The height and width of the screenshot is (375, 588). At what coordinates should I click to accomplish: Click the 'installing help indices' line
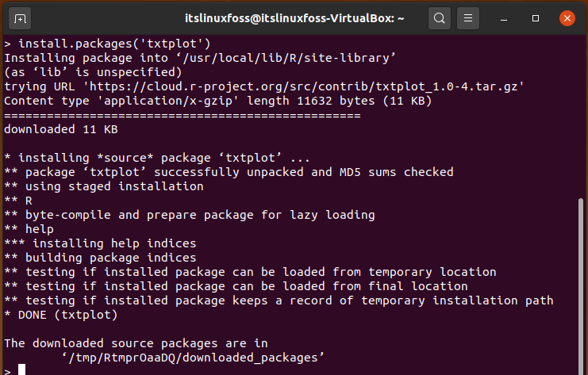coord(100,243)
